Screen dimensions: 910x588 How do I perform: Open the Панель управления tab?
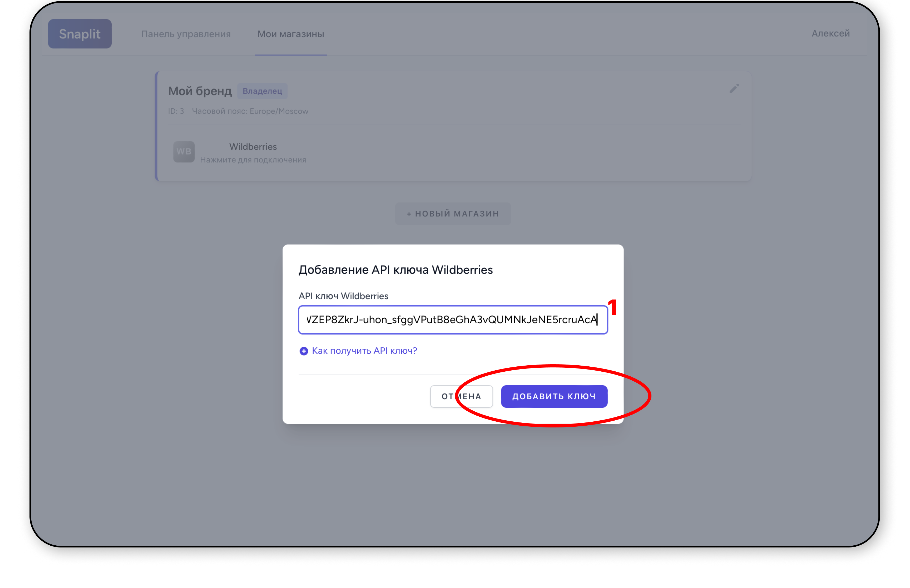(x=186, y=34)
